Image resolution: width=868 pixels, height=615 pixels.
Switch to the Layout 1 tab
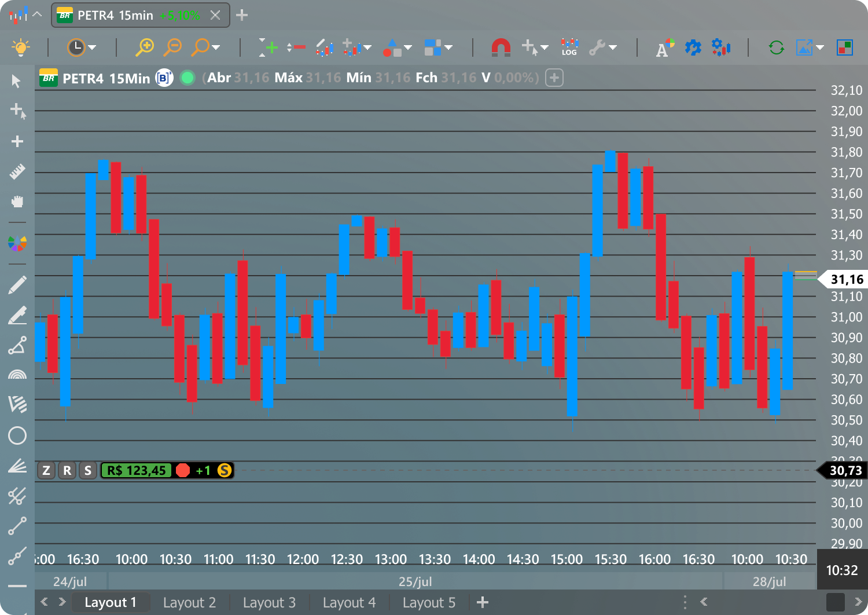pyautogui.click(x=111, y=602)
